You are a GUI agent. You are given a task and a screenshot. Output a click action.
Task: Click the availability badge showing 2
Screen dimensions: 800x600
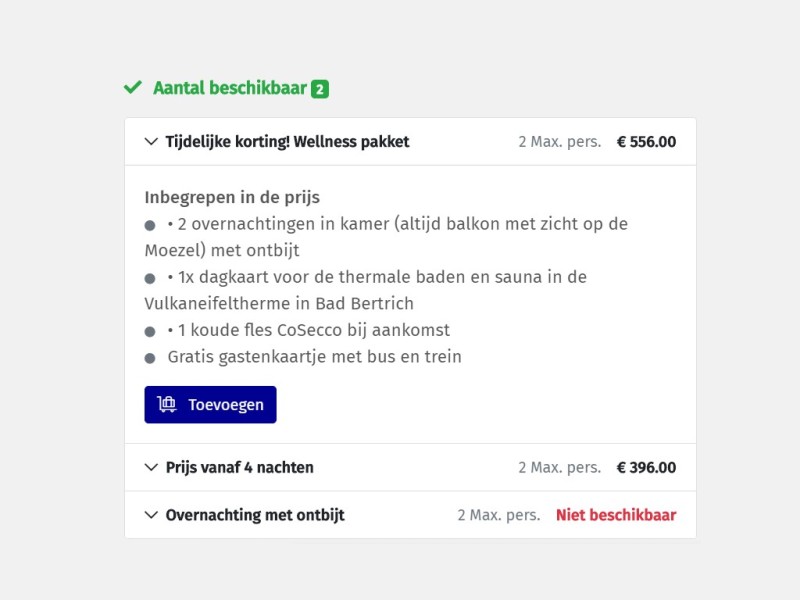[x=320, y=88]
